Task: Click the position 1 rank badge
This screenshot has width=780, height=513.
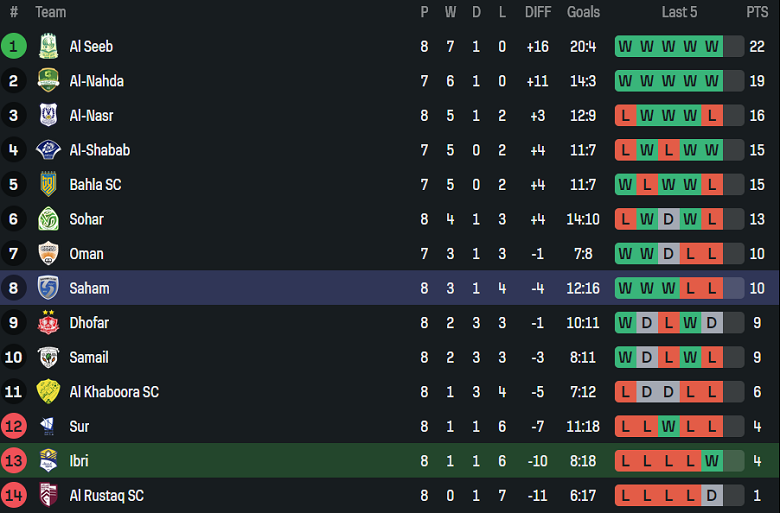Action: pos(14,46)
